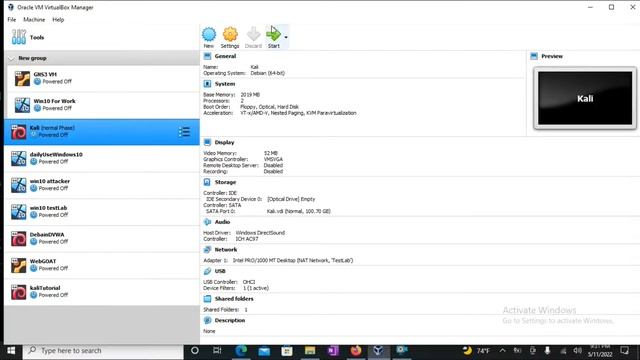Open the Machine menu
Image resolution: width=640 pixels, height=360 pixels.
(34, 20)
